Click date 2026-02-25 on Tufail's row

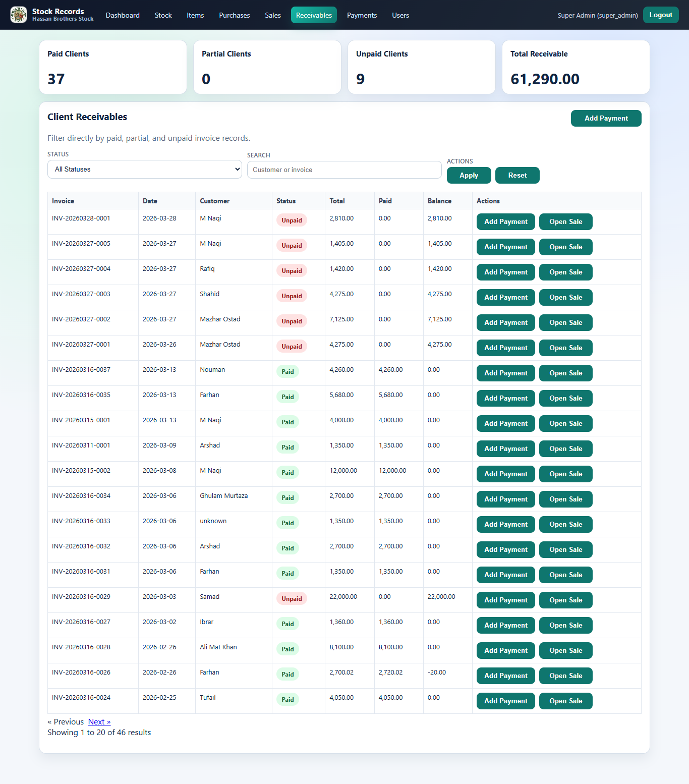click(159, 698)
